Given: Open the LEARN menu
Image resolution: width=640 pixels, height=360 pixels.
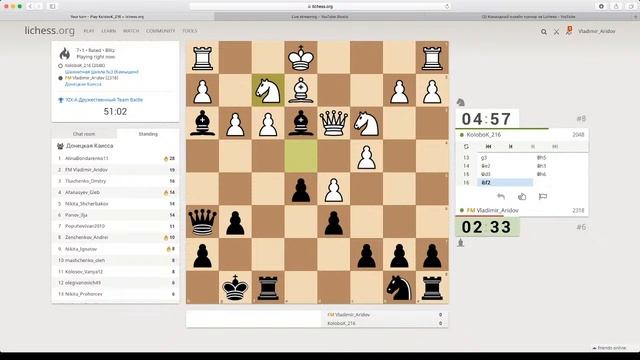Looking at the screenshot, I should click(108, 31).
